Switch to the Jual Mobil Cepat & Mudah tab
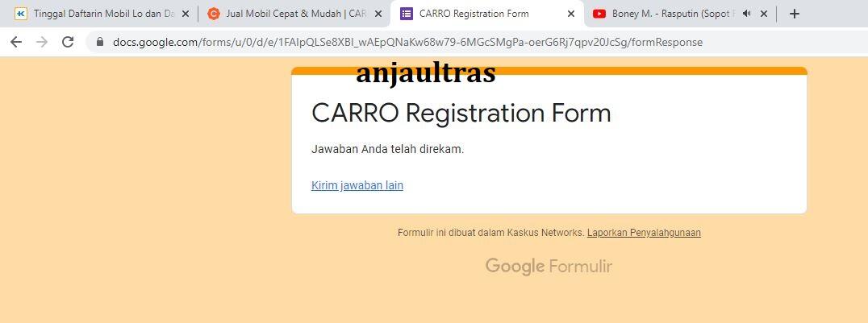 point(294,14)
